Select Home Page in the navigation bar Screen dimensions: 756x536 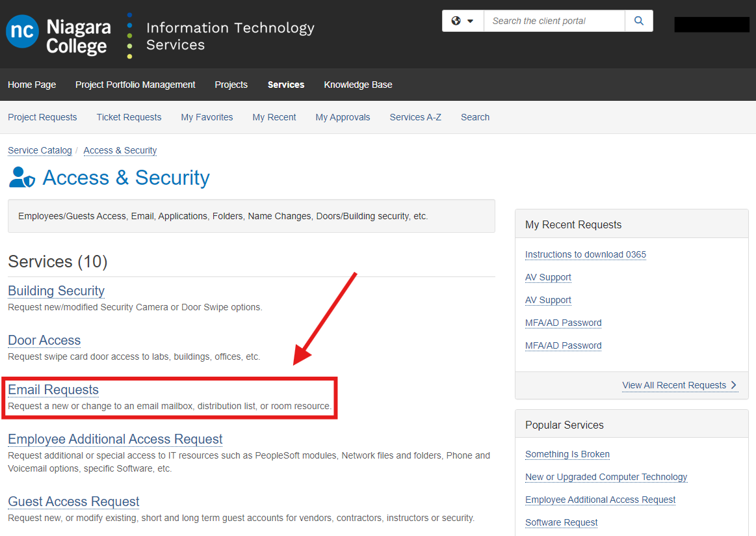coord(31,85)
